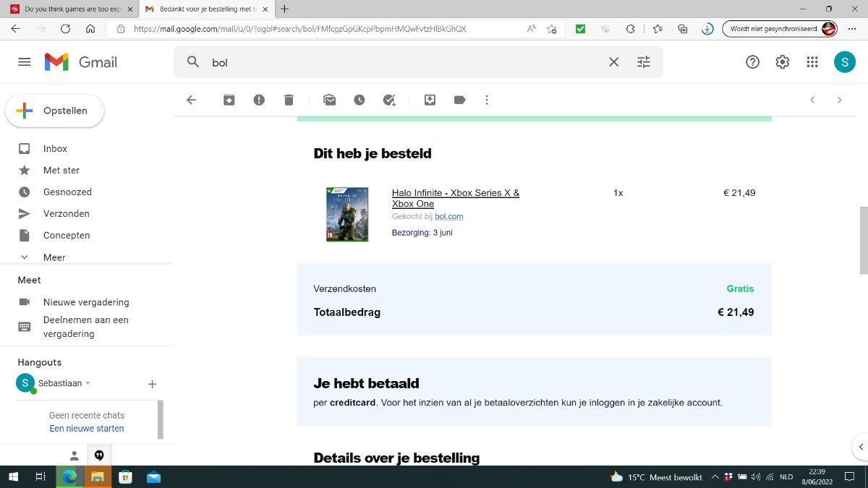Start a Nieuwe vergadering meeting
Image resolution: width=868 pixels, height=488 pixels.
[x=86, y=302]
